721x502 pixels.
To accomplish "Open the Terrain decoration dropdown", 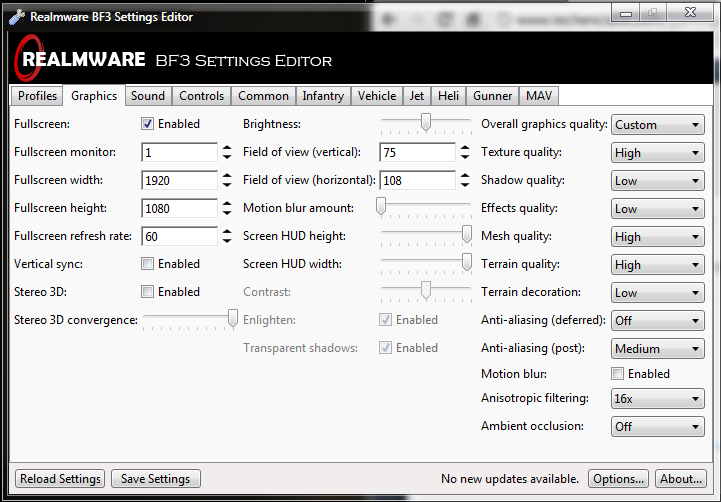I will pos(658,293).
